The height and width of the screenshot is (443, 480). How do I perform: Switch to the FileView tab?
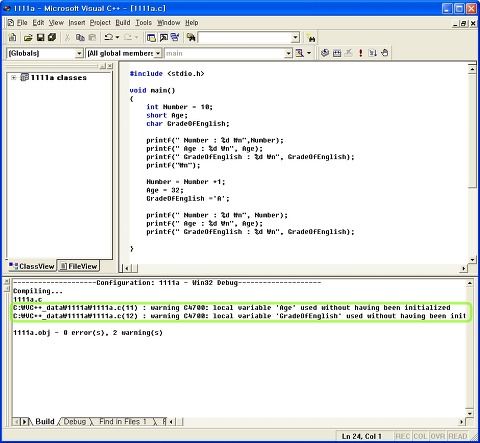coord(79,266)
